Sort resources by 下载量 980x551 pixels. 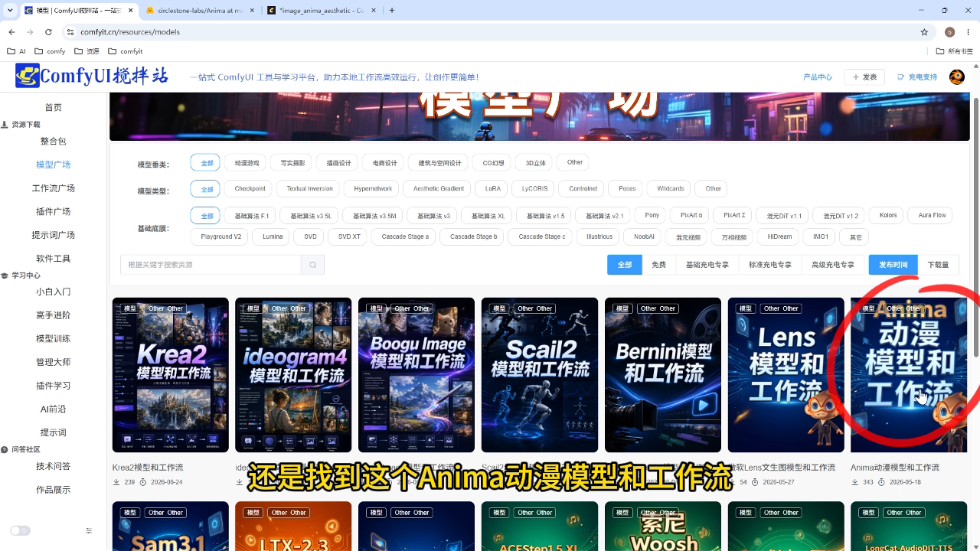(x=938, y=265)
